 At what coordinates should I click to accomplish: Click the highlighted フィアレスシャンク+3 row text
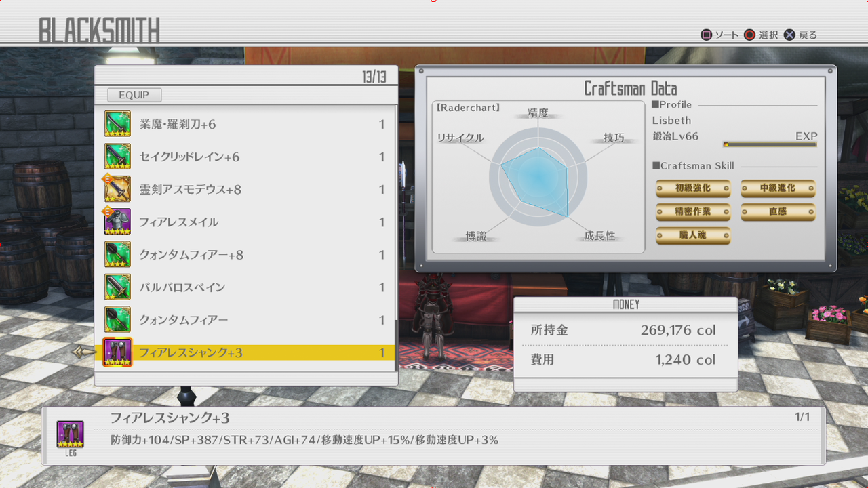click(191, 352)
